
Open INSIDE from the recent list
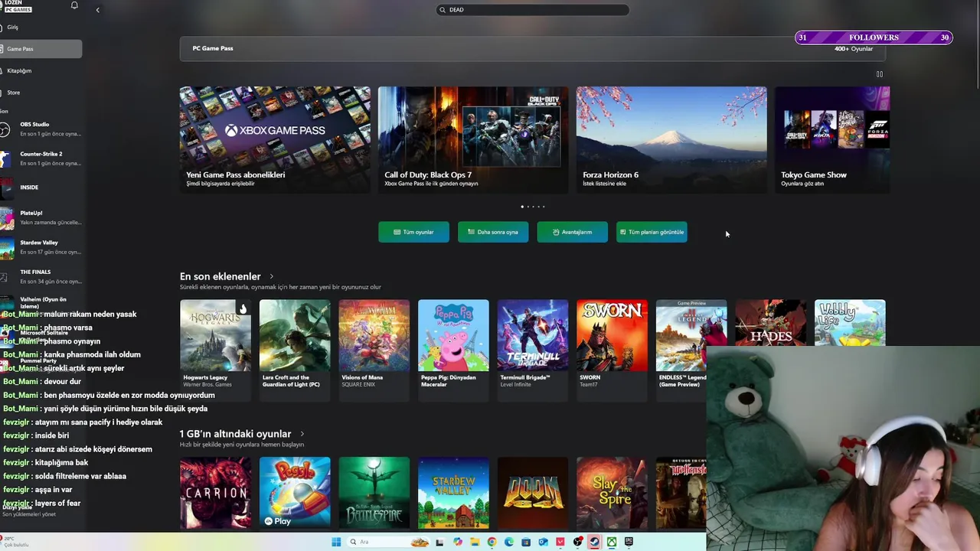click(41, 187)
